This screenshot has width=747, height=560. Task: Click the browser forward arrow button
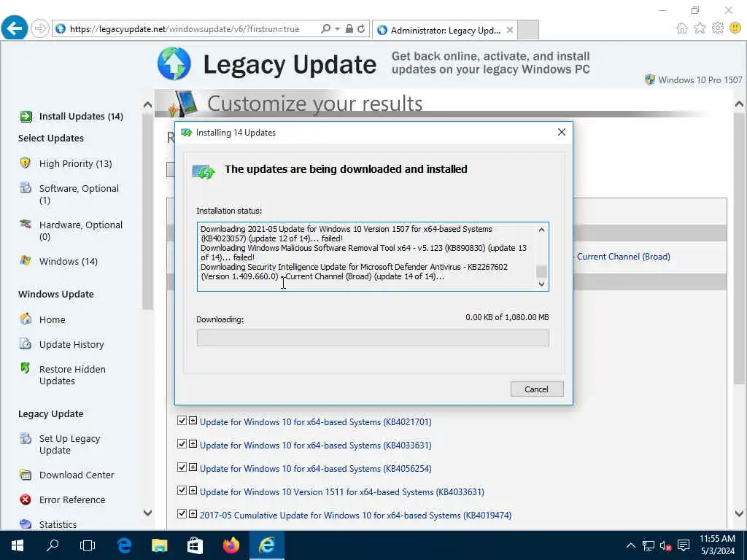coord(40,28)
